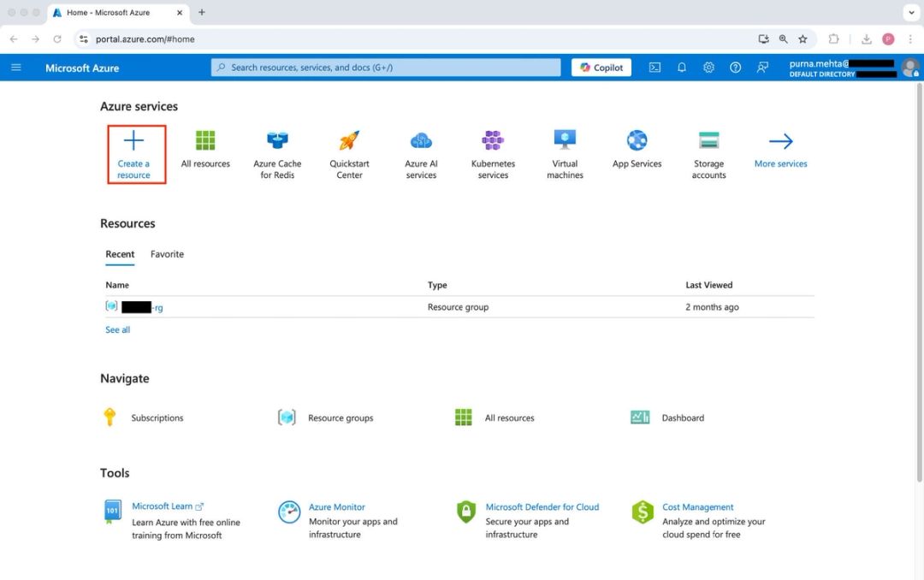Launch the Quickstart Center
The width and height of the screenshot is (924, 580).
348,152
